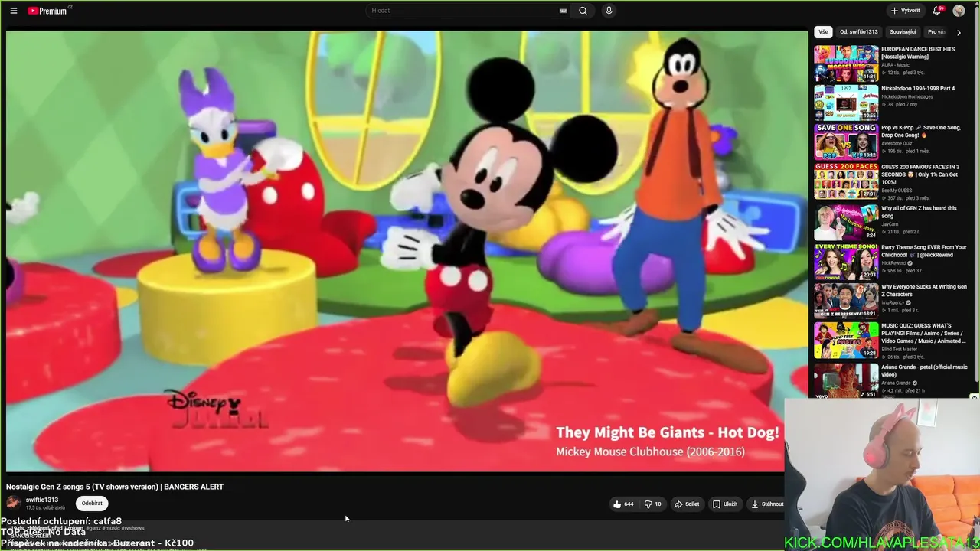This screenshot has height=551, width=980.
Task: Click Nickelodeon Homepages channel name
Action: 907,97
